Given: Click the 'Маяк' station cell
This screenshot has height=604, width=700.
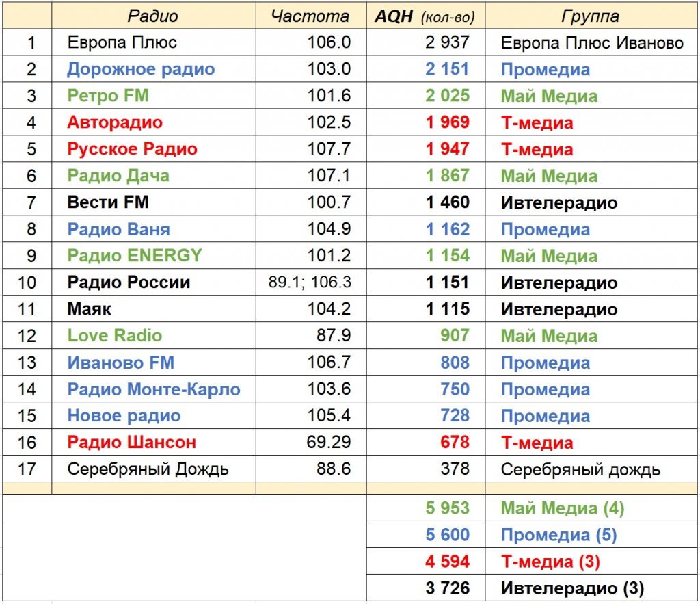Looking at the screenshot, I should point(154,309).
